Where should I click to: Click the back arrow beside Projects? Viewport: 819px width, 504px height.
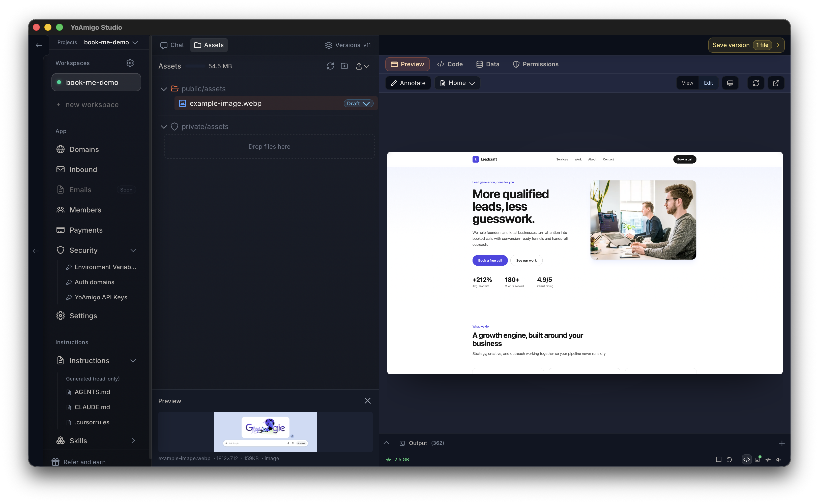click(x=39, y=45)
